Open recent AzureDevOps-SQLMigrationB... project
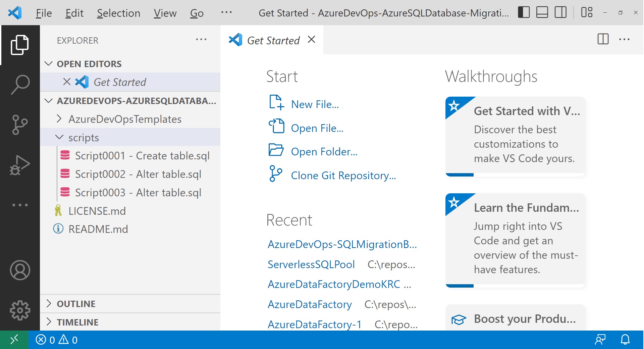The image size is (644, 349). 342,244
